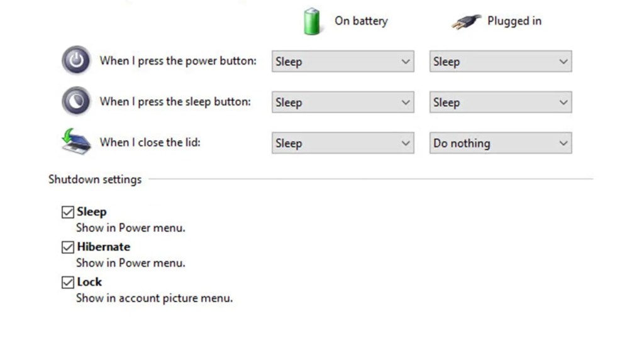
Task: Toggle the Sleep checkbox in Shutdown settings
Action: click(68, 212)
